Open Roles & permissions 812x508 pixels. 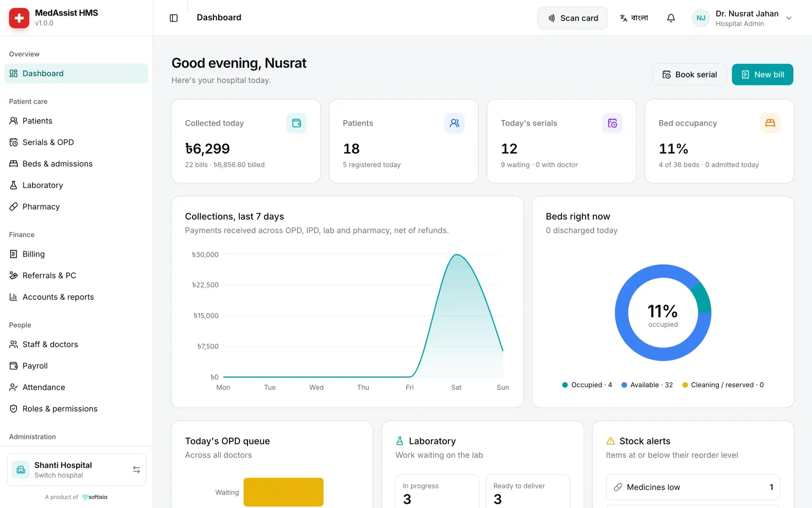point(76,409)
